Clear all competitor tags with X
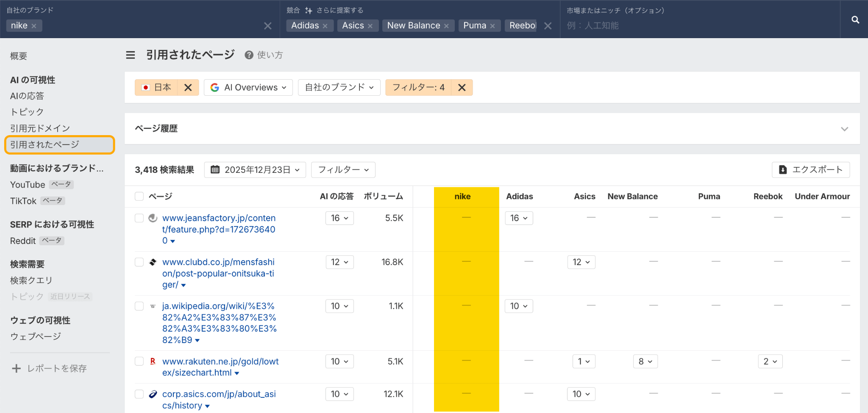 [548, 26]
